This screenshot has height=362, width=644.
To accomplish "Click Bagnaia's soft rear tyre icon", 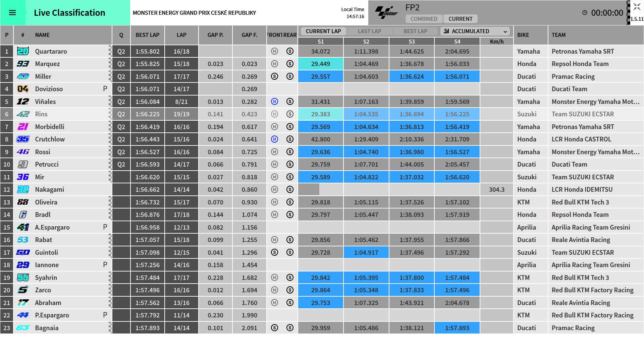I will pos(290,328).
